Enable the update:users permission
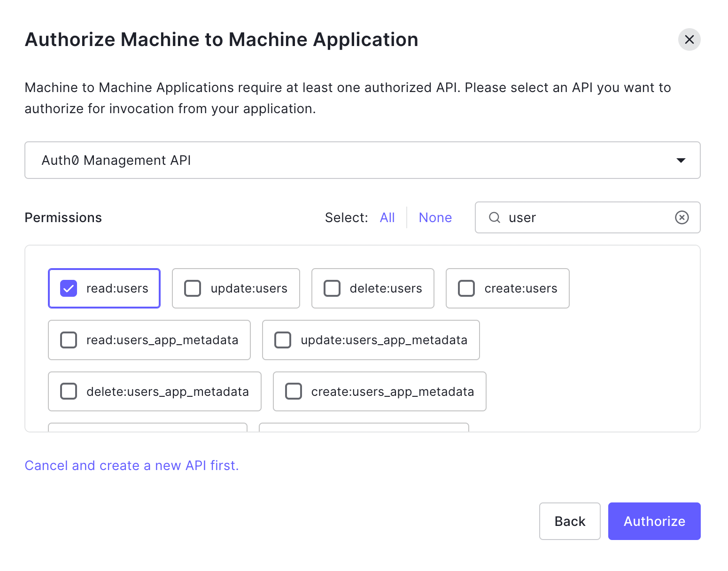The height and width of the screenshot is (571, 728). pyautogui.click(x=193, y=288)
